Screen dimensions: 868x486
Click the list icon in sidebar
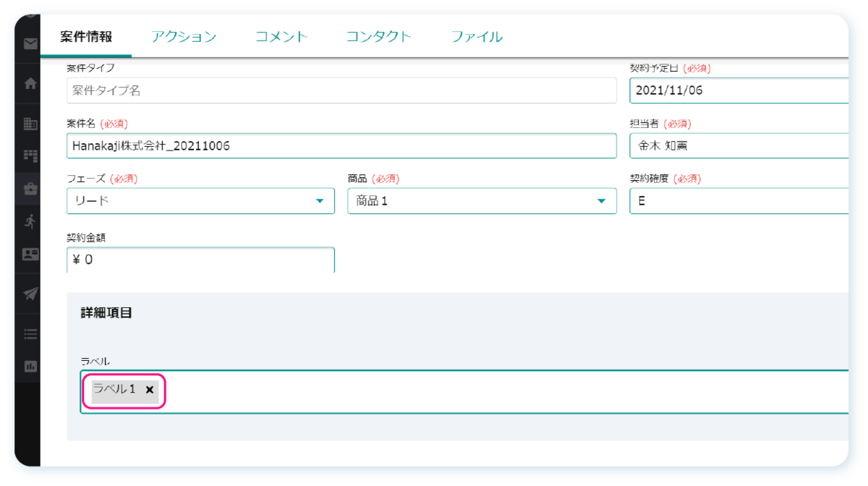[30, 333]
